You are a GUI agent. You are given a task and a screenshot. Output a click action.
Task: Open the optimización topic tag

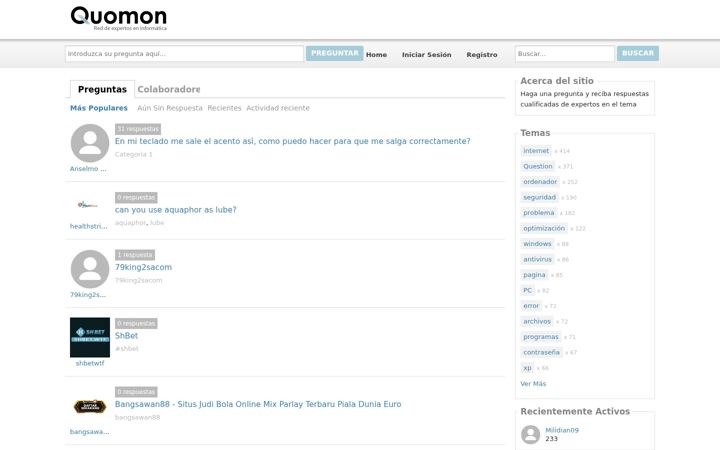pos(544,228)
